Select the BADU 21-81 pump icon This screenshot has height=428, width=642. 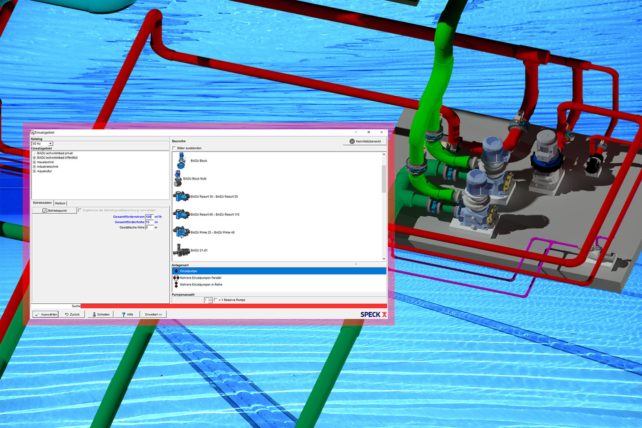[x=180, y=250]
